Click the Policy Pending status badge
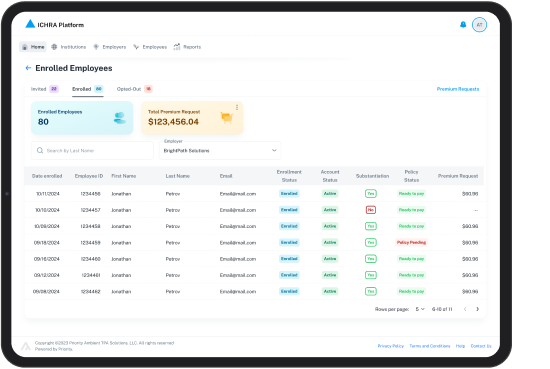The image size is (550, 369). point(411,242)
